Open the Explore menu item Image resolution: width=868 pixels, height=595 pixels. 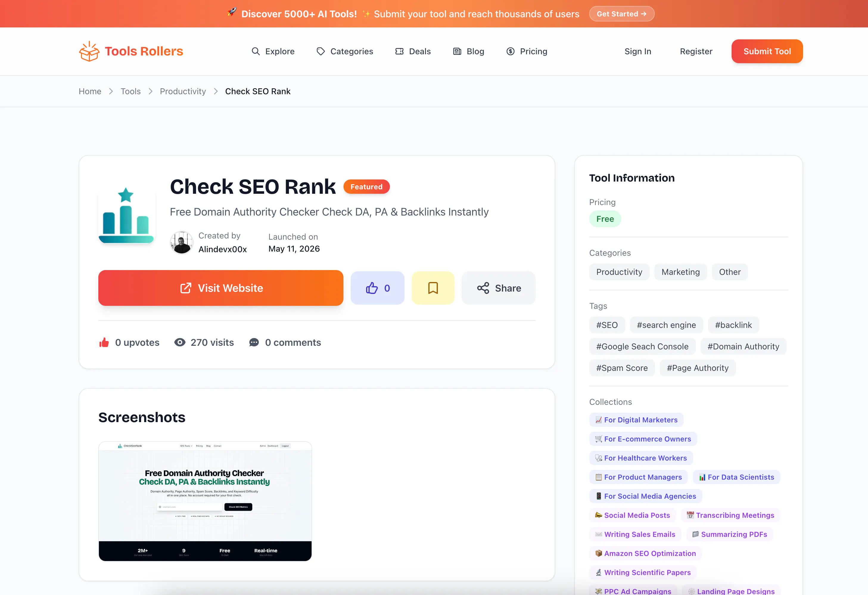coord(273,51)
